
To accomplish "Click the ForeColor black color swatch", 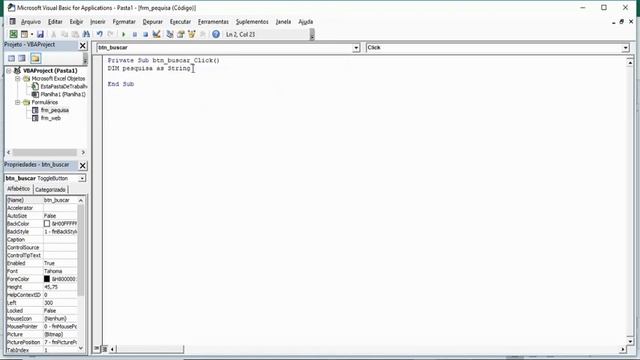I will coord(47,279).
